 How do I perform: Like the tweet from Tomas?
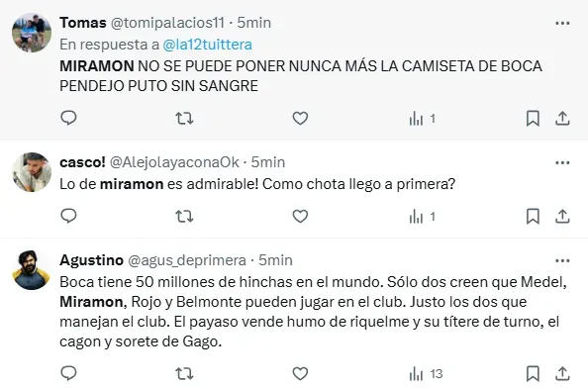point(300,118)
